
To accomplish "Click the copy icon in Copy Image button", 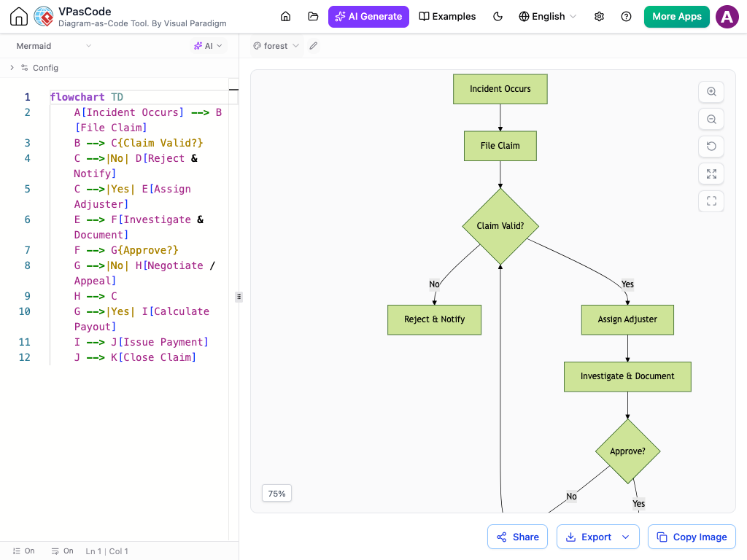I will pyautogui.click(x=662, y=537).
